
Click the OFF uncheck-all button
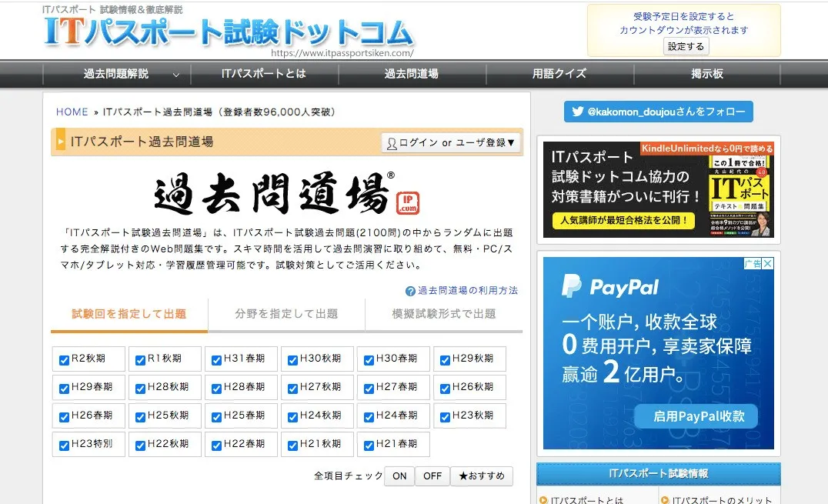[x=432, y=476]
